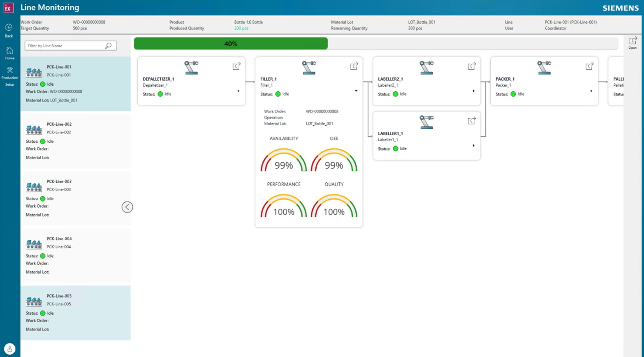Open the external link icon on LABELLER1_1 card
Image resolution: width=644 pixels, height=357 pixels.
coord(471,121)
